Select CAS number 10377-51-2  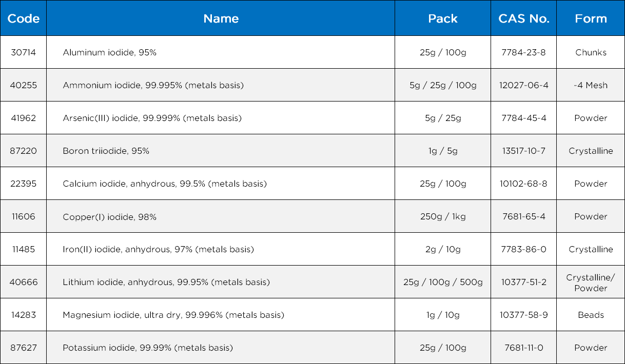pyautogui.click(x=523, y=282)
